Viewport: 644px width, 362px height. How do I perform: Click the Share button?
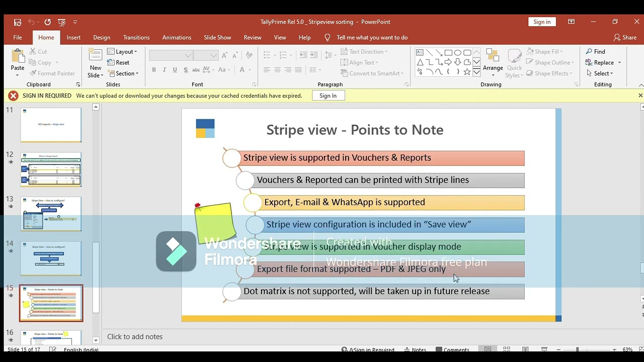(x=625, y=37)
